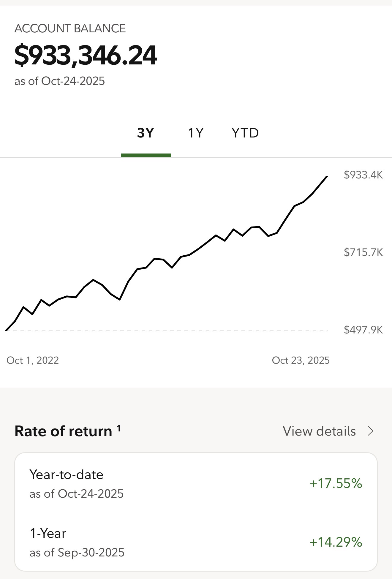Tap the footnote 1 superscript marker
This screenshot has height=579, width=392.
tap(118, 428)
